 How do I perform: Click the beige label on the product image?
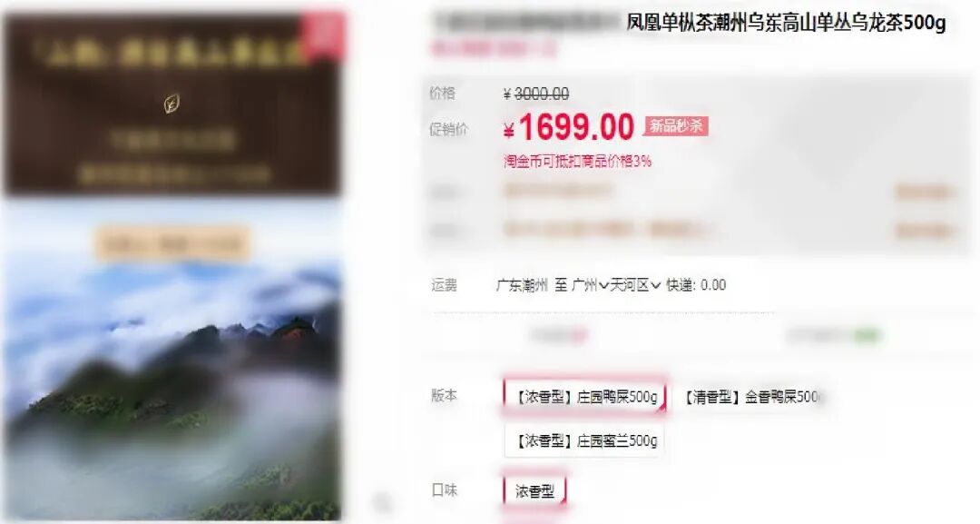click(x=173, y=244)
